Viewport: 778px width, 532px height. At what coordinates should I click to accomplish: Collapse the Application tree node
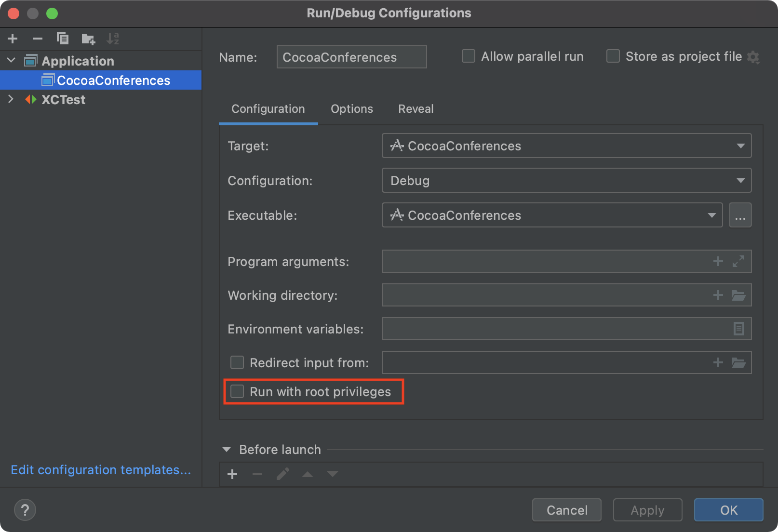coord(11,61)
